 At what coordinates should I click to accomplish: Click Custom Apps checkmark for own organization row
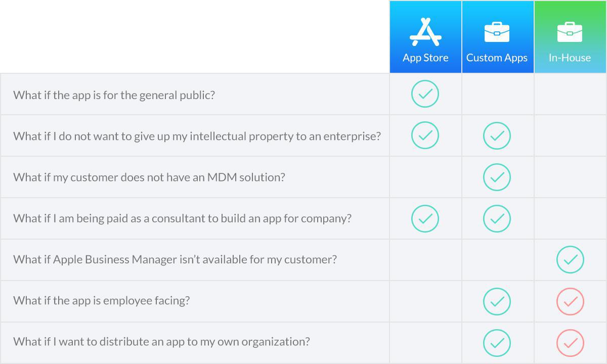(497, 343)
